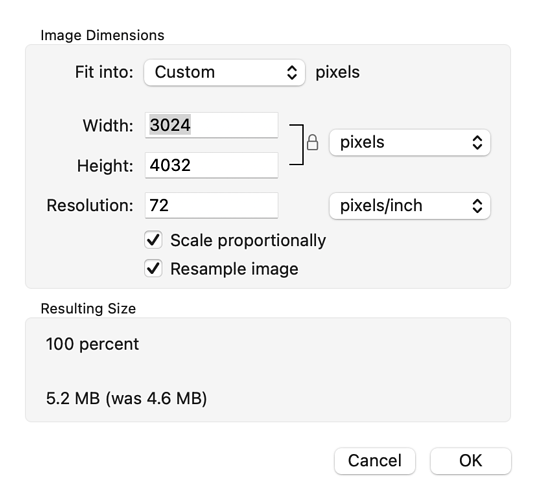This screenshot has height=500, width=537.
Task: Confirm resizing with the OK button
Action: tap(471, 461)
